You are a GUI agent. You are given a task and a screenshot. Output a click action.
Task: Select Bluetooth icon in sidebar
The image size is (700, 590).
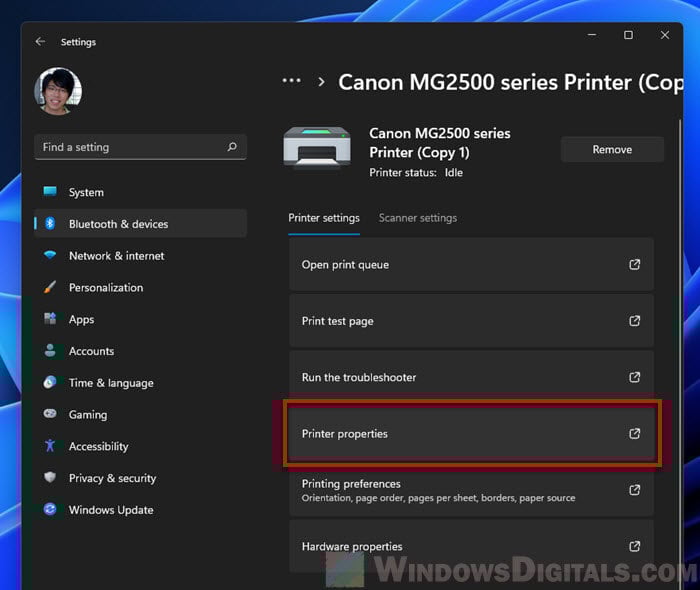[x=50, y=223]
